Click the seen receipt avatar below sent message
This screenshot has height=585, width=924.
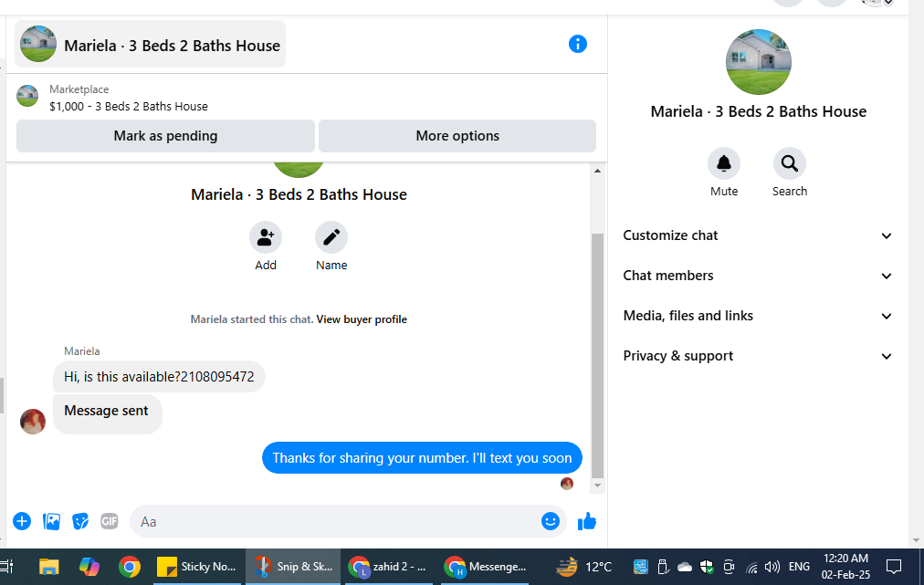coord(567,484)
